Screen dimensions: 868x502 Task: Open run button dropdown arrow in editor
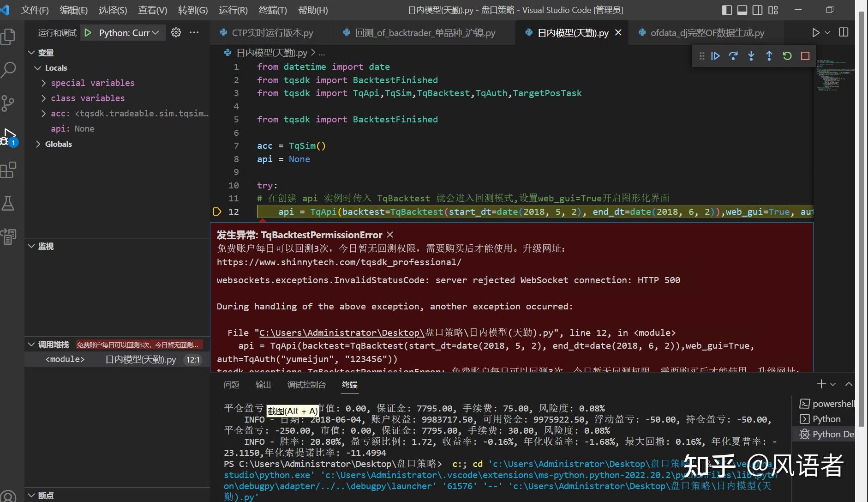827,32
